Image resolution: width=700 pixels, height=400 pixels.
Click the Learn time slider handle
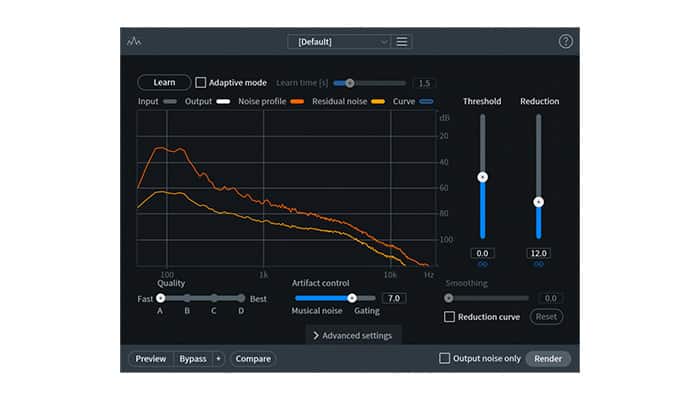(350, 83)
